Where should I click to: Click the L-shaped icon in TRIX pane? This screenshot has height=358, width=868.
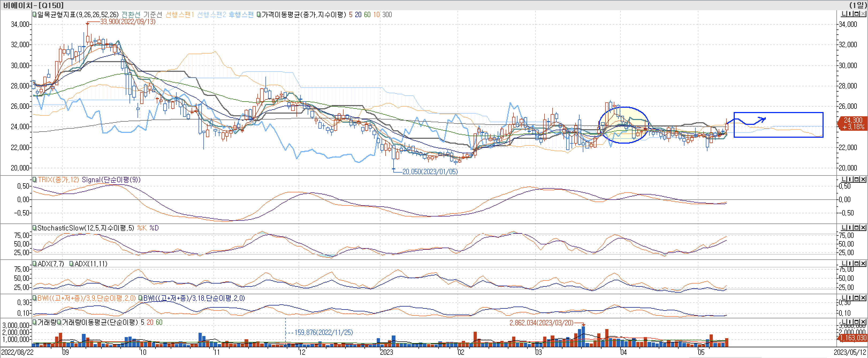pyautogui.click(x=844, y=179)
